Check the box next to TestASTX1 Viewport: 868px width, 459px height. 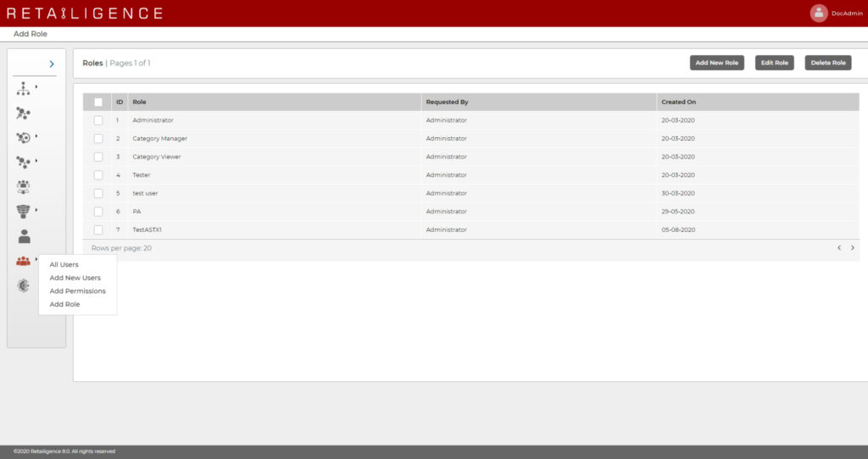click(98, 229)
